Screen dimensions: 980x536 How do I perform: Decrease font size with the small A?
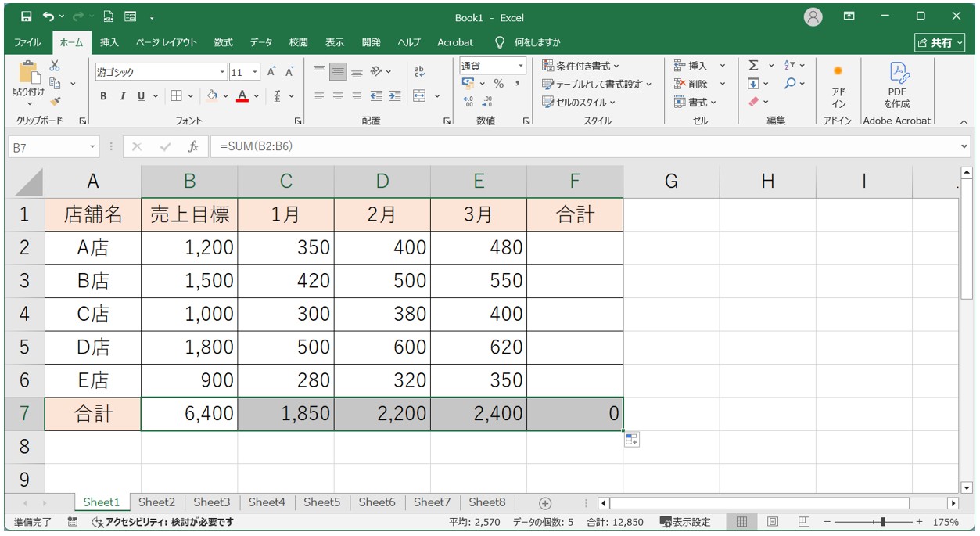coord(289,72)
